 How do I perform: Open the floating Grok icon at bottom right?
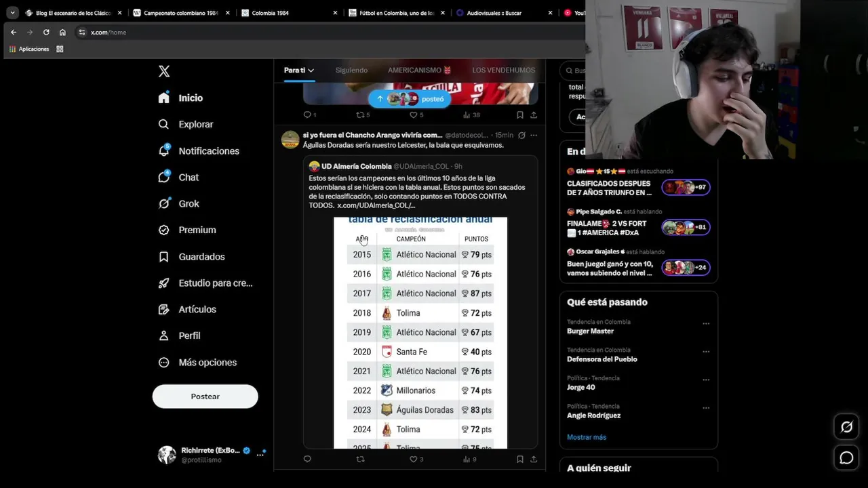tap(846, 427)
